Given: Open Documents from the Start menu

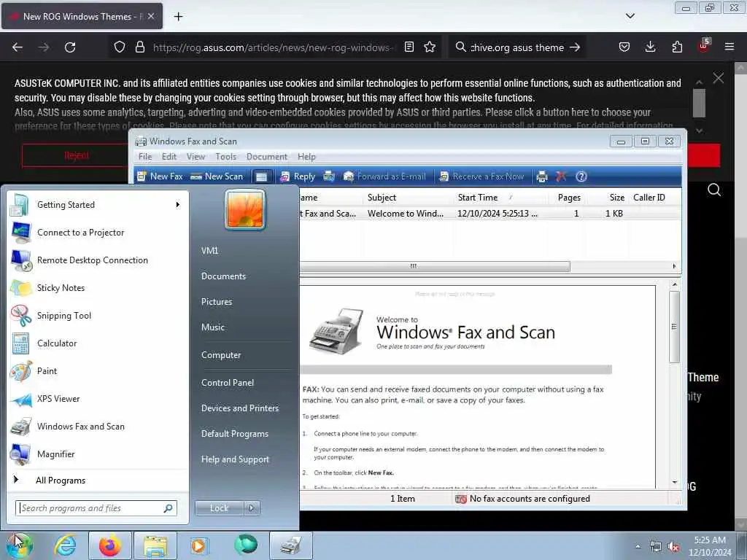Looking at the screenshot, I should click(223, 276).
